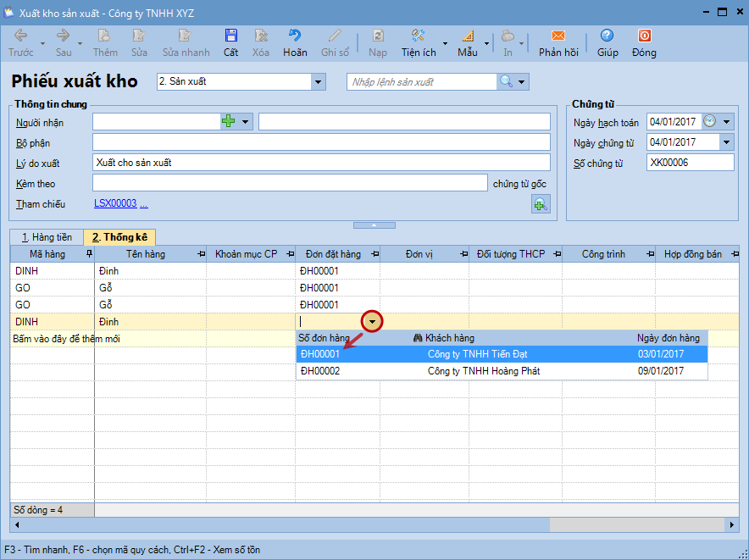Open the LSX00003 reference link
This screenshot has width=749, height=560.
[114, 204]
